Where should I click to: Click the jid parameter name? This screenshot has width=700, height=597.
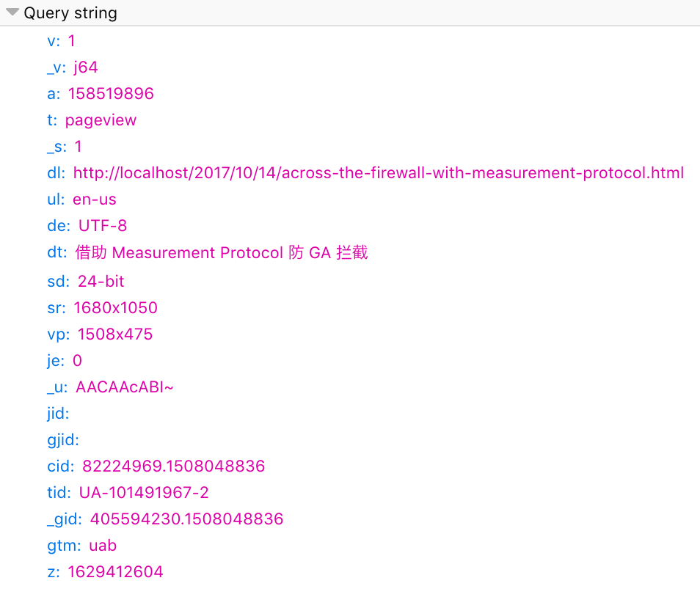[x=57, y=414]
